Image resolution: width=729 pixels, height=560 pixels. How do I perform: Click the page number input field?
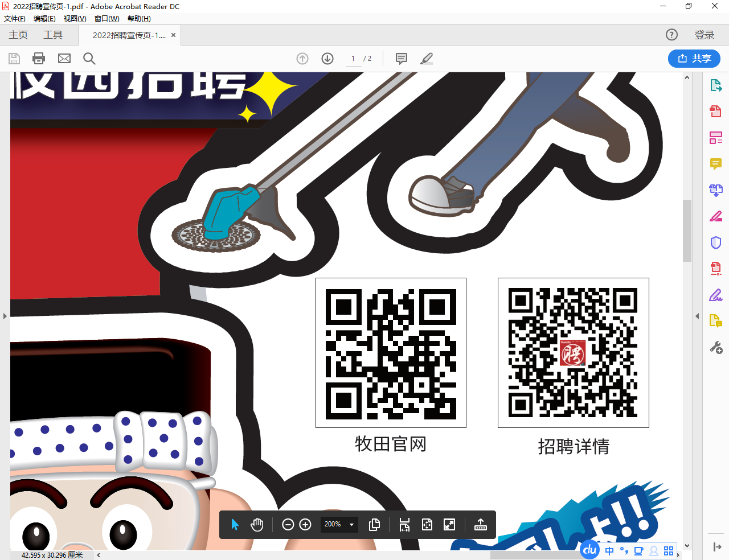353,59
